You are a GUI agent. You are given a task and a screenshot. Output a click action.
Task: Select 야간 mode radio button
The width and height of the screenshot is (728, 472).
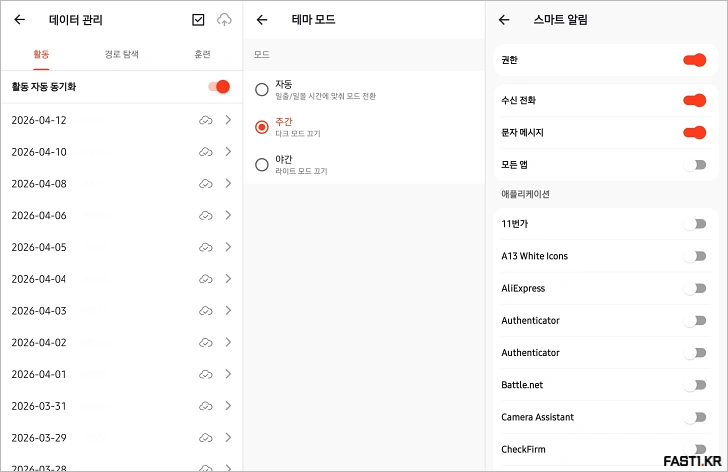click(x=262, y=164)
